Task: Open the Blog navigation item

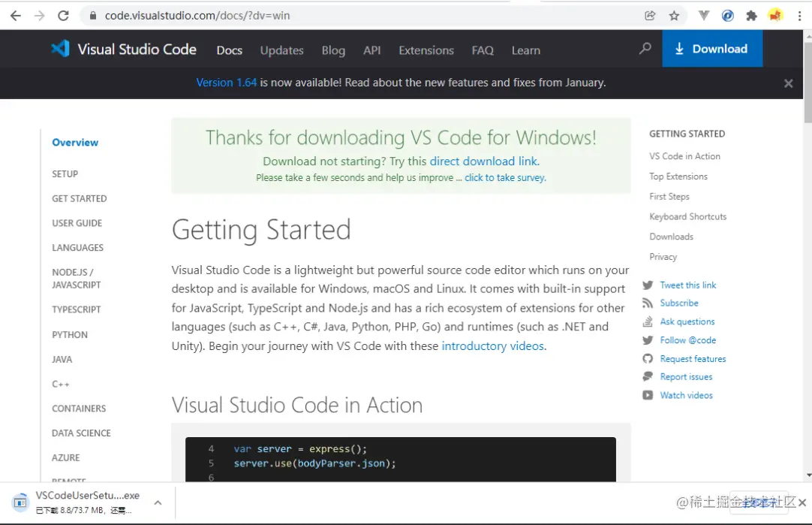Action: click(x=333, y=50)
